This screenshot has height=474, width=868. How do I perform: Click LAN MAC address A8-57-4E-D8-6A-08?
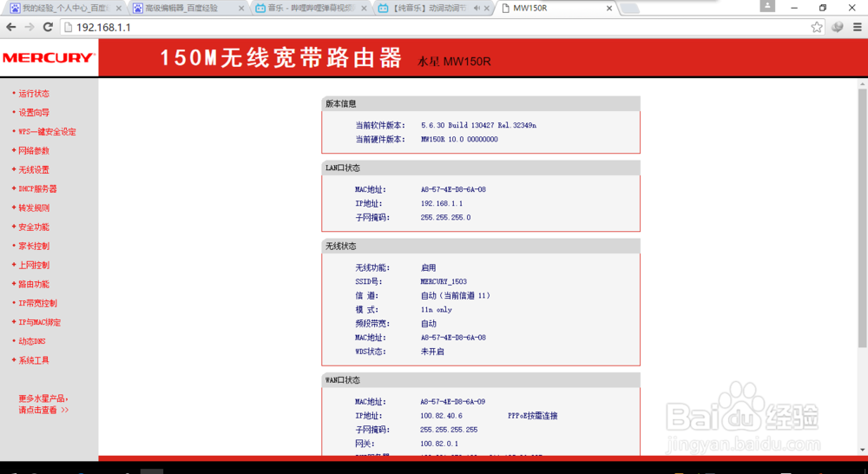(453, 189)
